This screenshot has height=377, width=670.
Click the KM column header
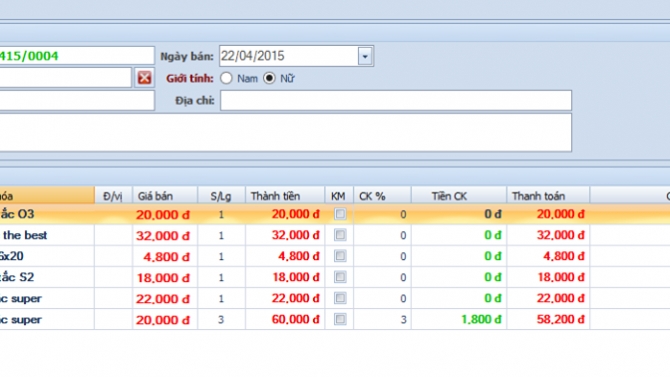point(339,196)
